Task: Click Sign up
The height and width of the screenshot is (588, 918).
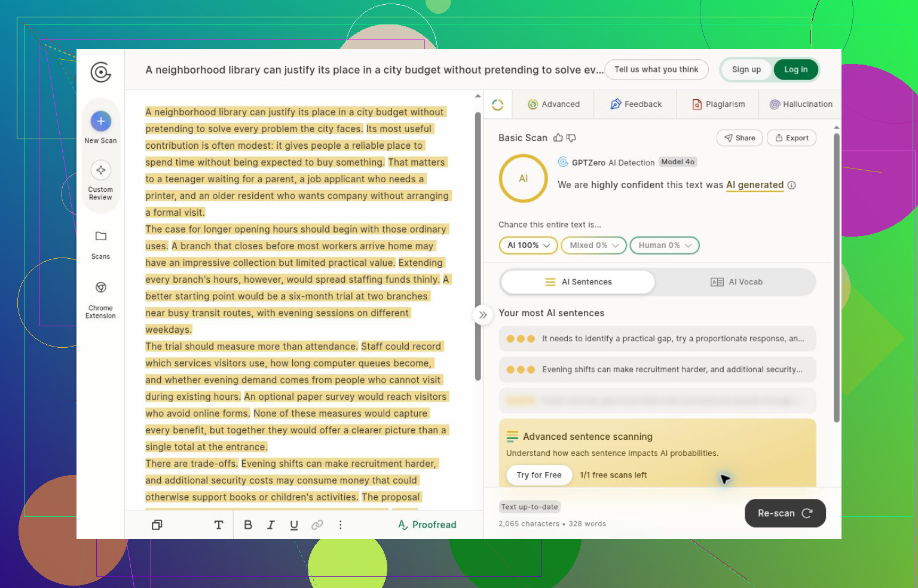Action: click(x=746, y=70)
